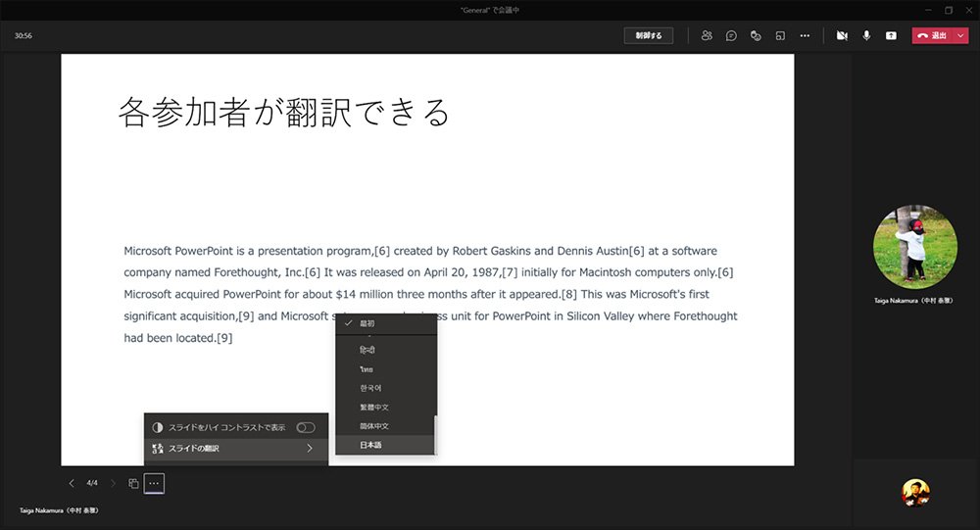The height and width of the screenshot is (530, 980).
Task: Click the high contrast half-circle icon
Action: pos(158,427)
